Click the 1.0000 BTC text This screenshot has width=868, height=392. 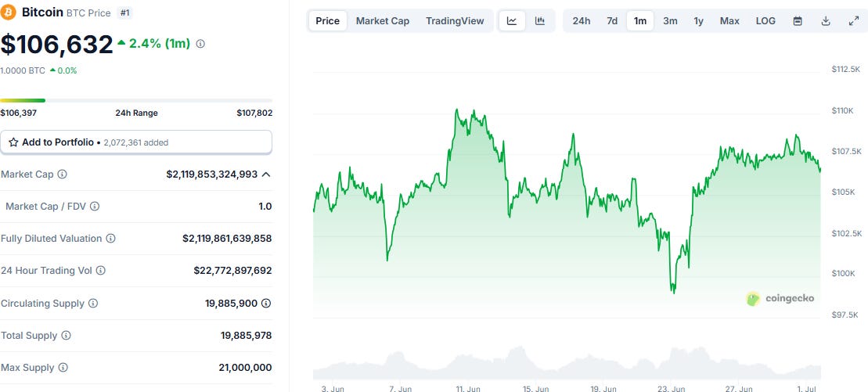pos(23,71)
